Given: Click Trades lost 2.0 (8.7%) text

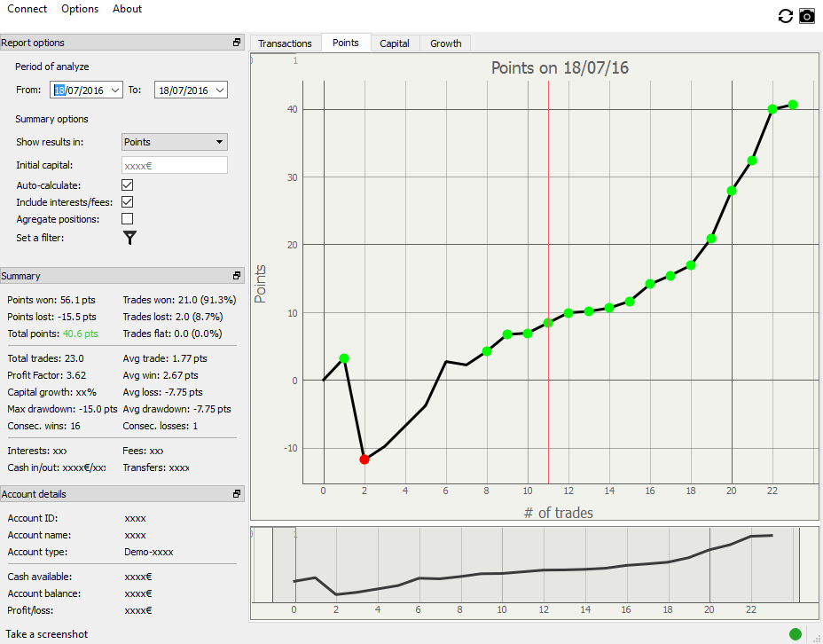Looking at the screenshot, I should tap(173, 317).
